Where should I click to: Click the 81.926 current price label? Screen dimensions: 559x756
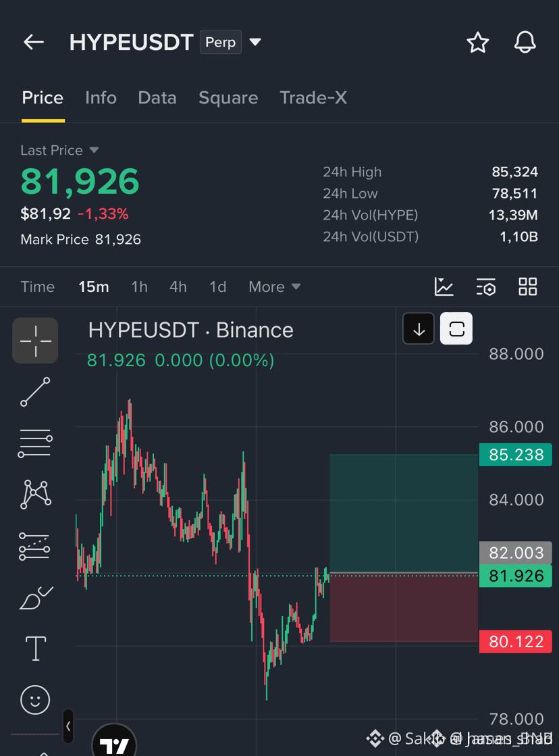pos(516,576)
